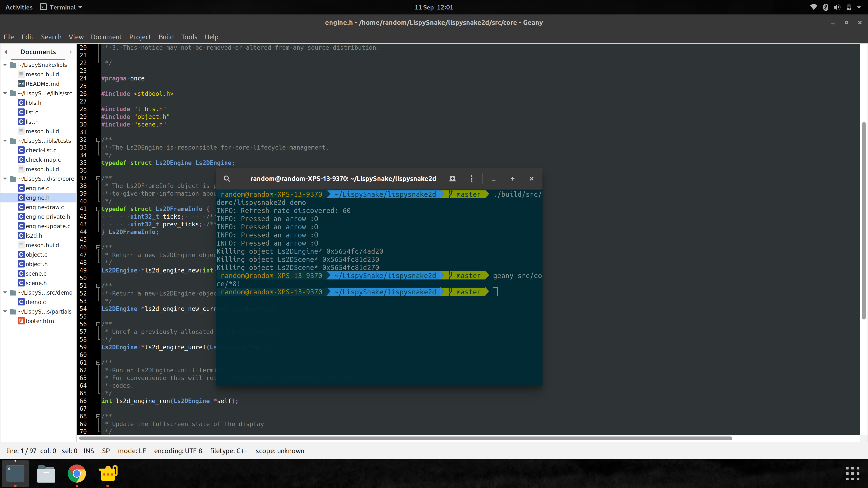Click the Bluetooth status icon
Viewport: 868px width, 488px height.
[x=826, y=7]
